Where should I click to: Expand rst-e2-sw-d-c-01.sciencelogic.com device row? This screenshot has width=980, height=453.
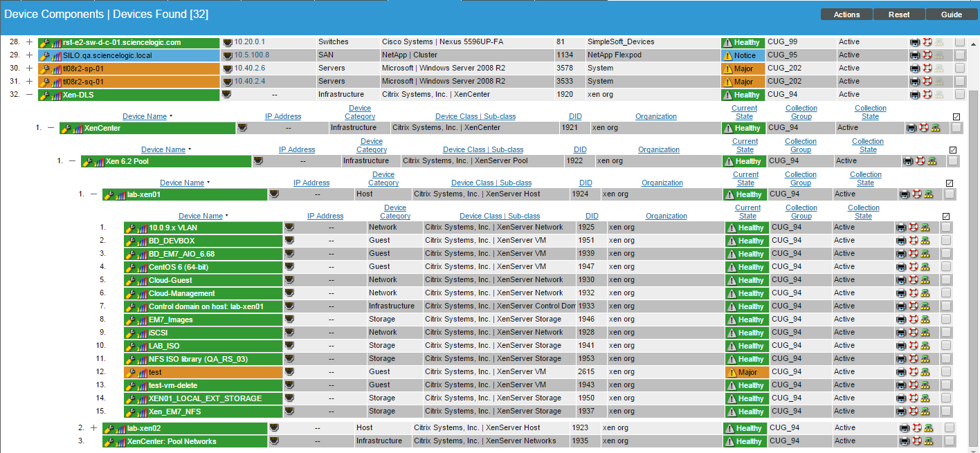pos(29,42)
